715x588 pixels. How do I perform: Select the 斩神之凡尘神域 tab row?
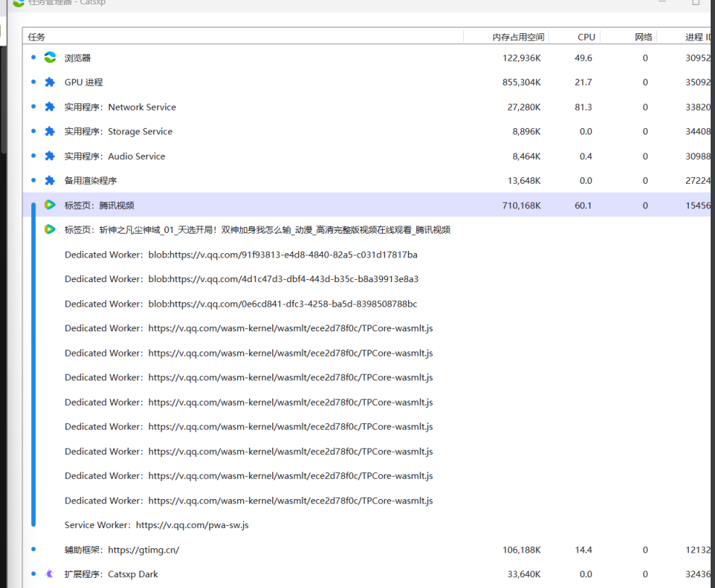click(257, 230)
